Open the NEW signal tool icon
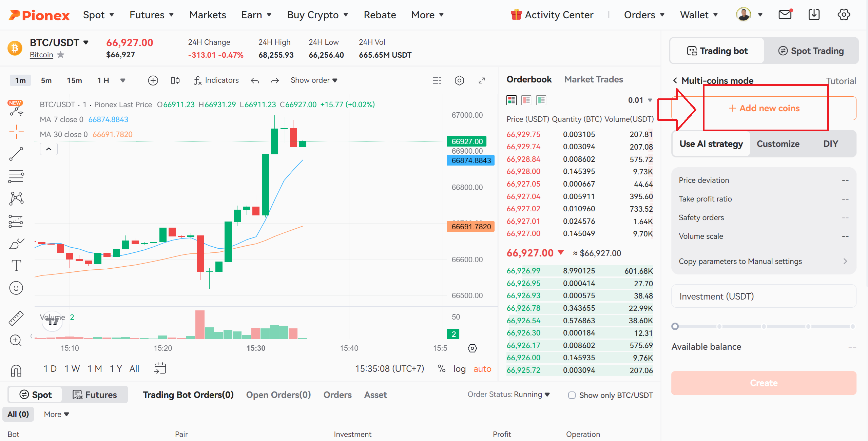Screen dimensions: 868x441 (x=16, y=108)
